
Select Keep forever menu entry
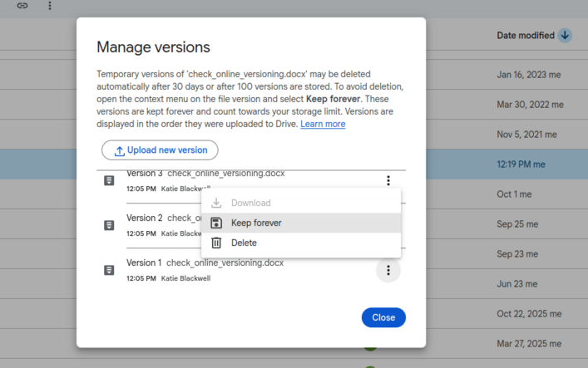(x=301, y=223)
